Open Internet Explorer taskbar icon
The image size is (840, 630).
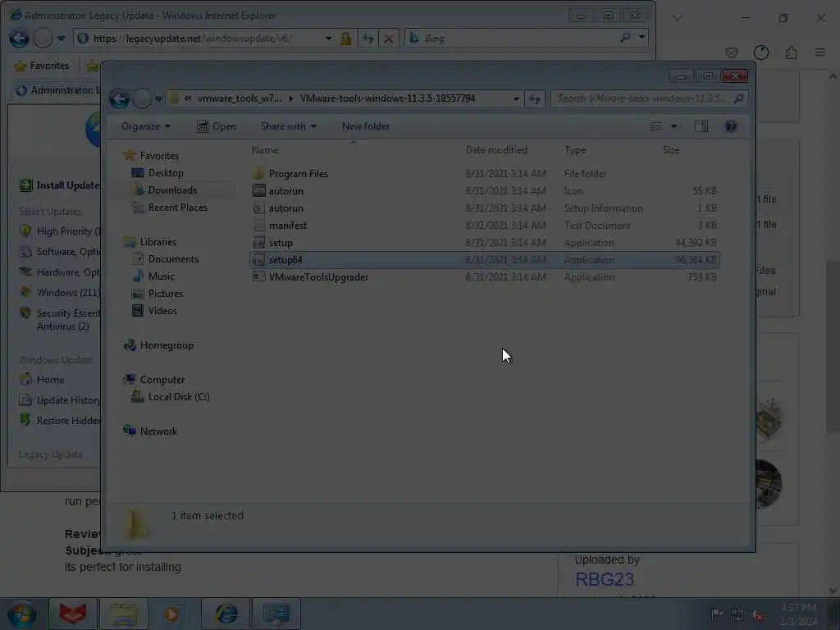coord(226,614)
